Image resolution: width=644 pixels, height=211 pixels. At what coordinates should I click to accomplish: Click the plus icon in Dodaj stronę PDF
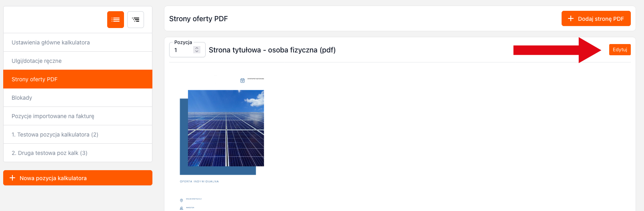571,19
